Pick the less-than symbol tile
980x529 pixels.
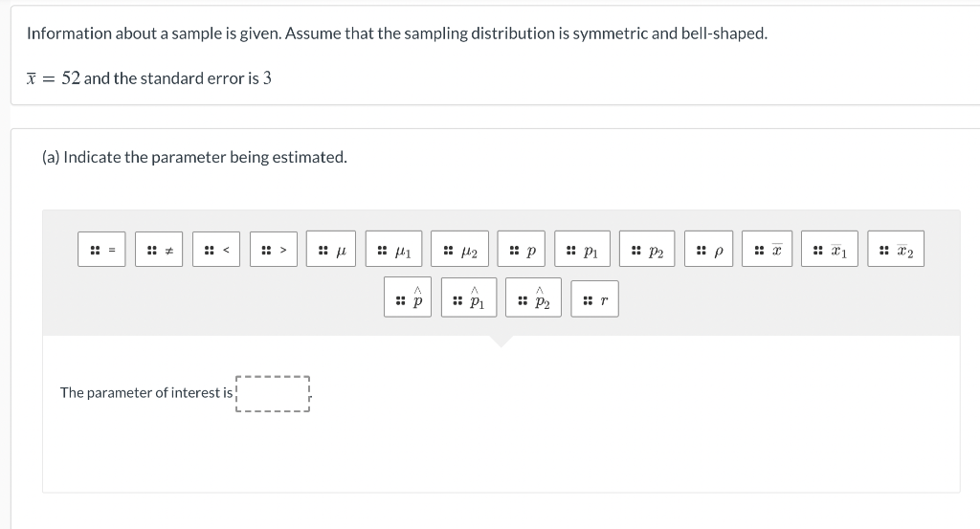[217, 252]
